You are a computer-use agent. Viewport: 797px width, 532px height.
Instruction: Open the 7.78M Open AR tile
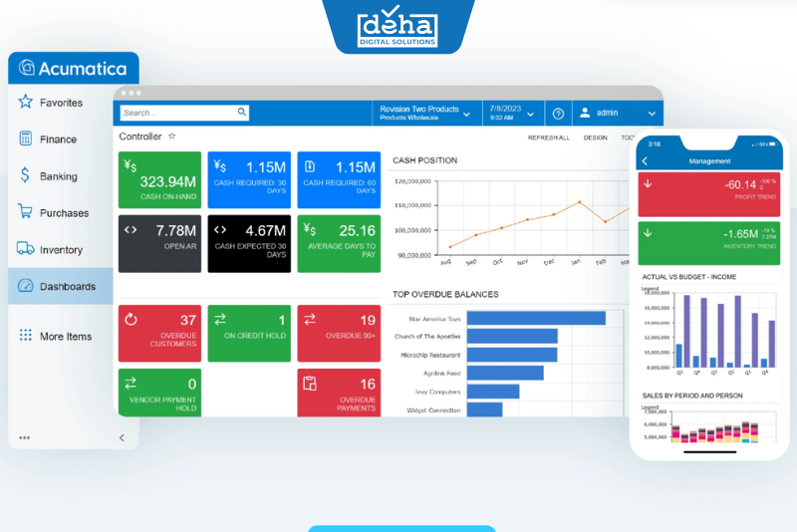click(159, 243)
